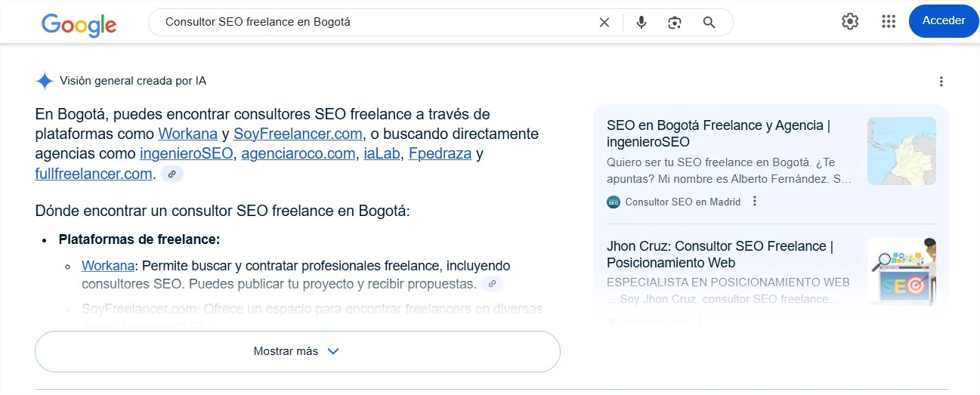
Task: Open the Google apps grid
Action: pos(889,21)
